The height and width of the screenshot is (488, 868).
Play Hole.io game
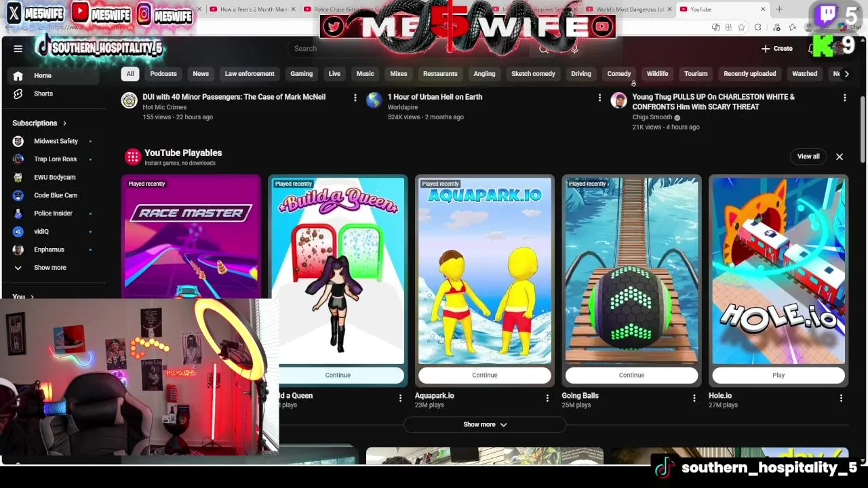778,375
